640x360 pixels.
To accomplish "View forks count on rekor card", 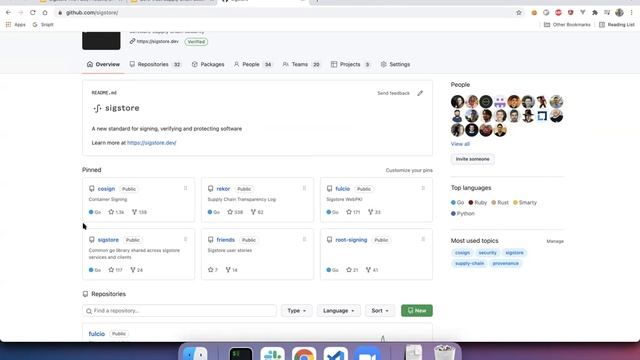I will 257,212.
